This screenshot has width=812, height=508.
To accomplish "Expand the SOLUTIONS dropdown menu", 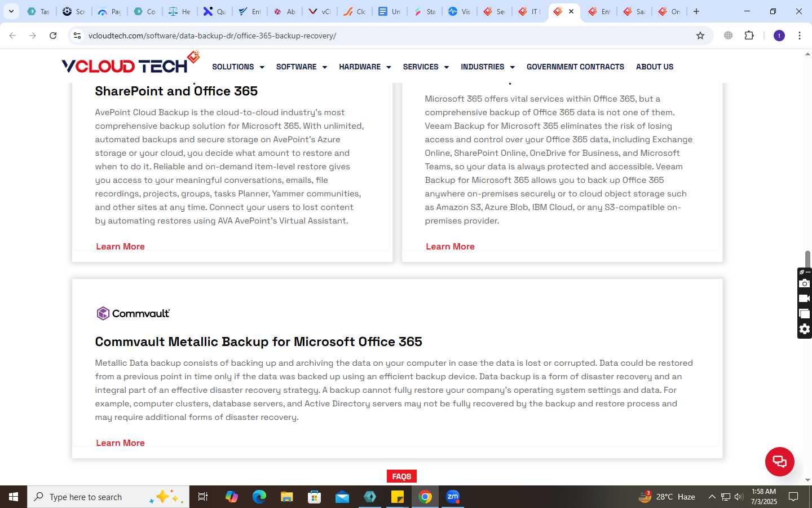I will 238,67.
